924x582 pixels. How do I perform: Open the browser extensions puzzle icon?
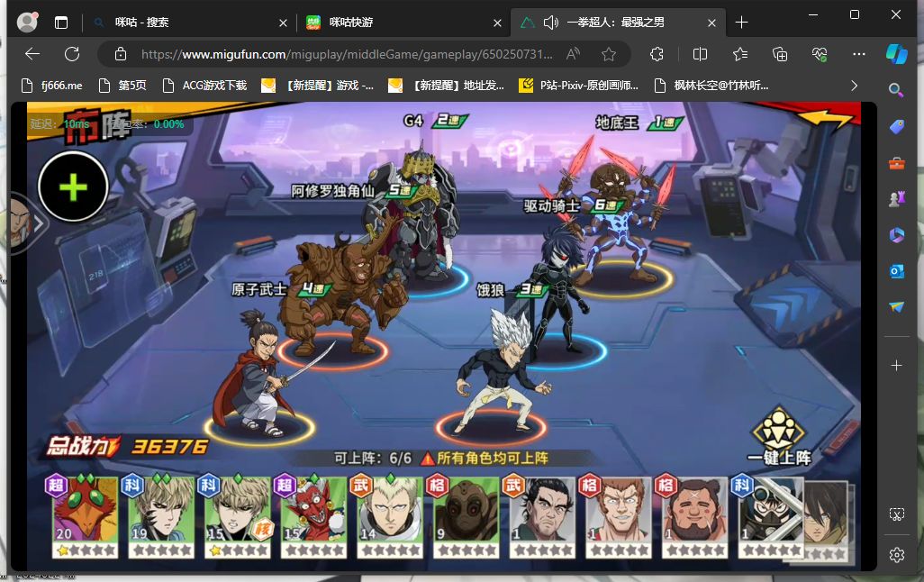[657, 54]
